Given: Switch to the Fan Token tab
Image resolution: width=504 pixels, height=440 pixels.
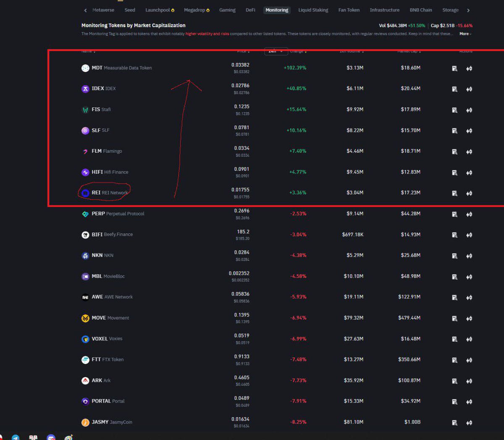Looking at the screenshot, I should coord(349,10).
